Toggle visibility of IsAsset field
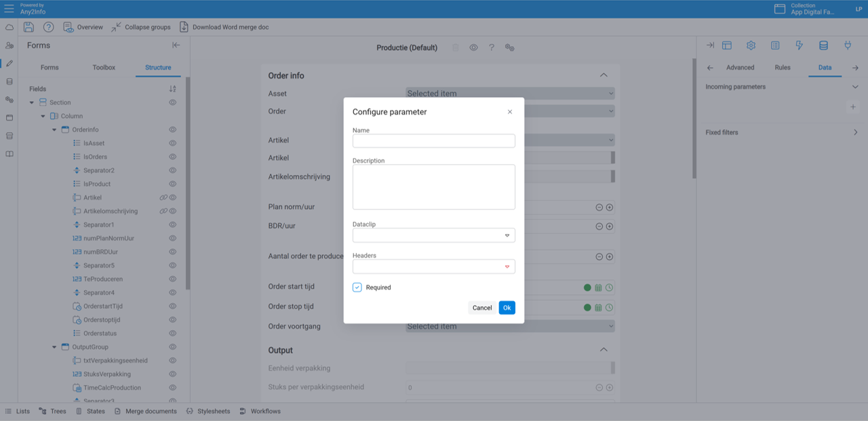This screenshot has width=868, height=421. click(x=172, y=143)
